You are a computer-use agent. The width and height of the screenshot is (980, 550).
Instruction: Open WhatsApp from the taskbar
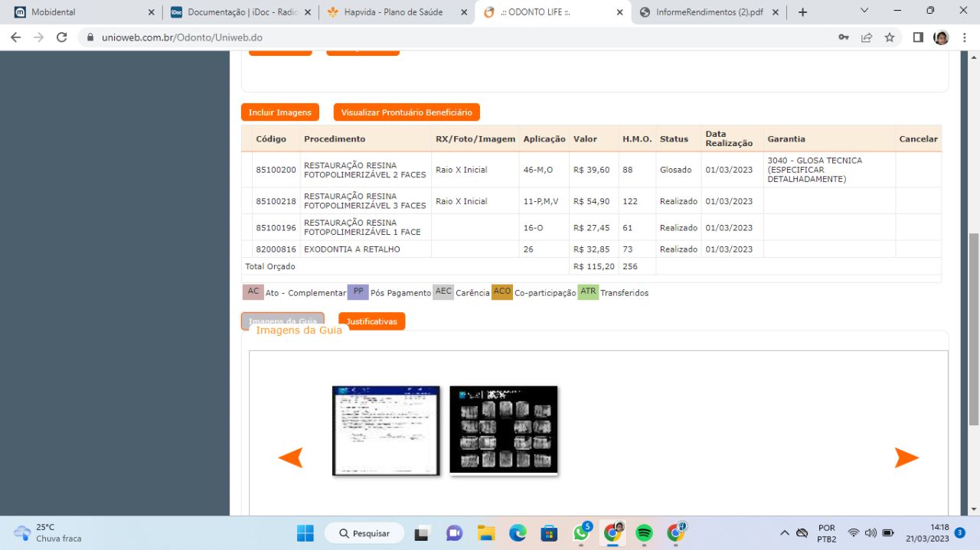pos(581,533)
